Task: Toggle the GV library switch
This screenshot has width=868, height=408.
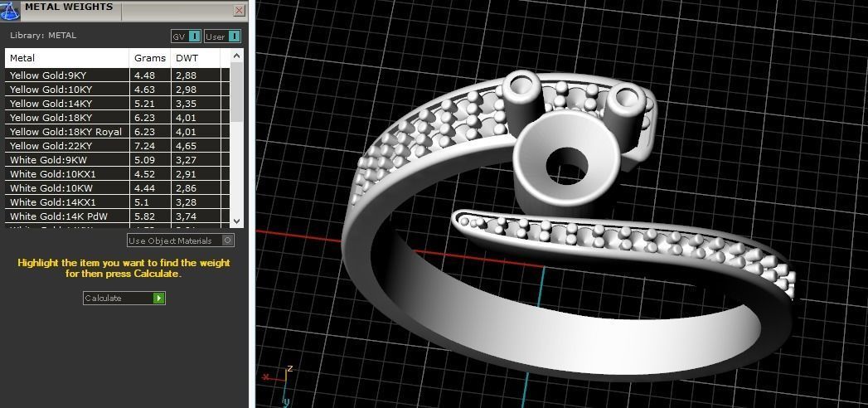Action: [186, 36]
